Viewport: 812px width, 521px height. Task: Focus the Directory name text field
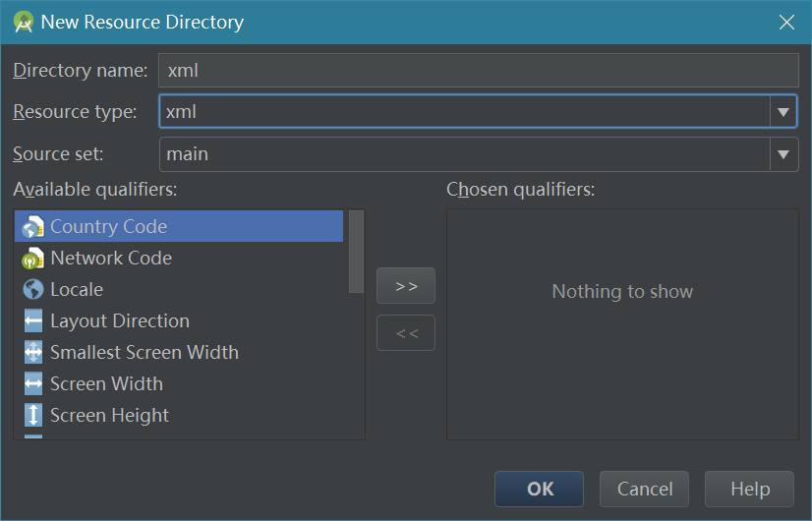[x=478, y=71]
